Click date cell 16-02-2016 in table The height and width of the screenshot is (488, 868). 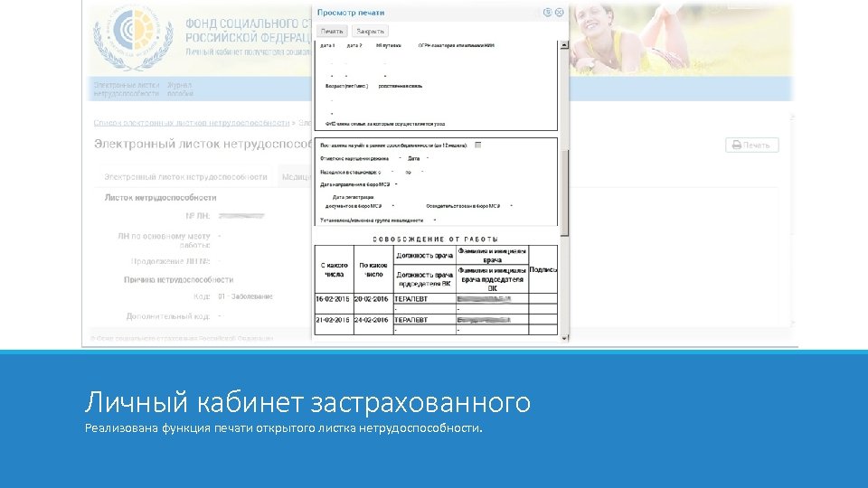[334, 299]
